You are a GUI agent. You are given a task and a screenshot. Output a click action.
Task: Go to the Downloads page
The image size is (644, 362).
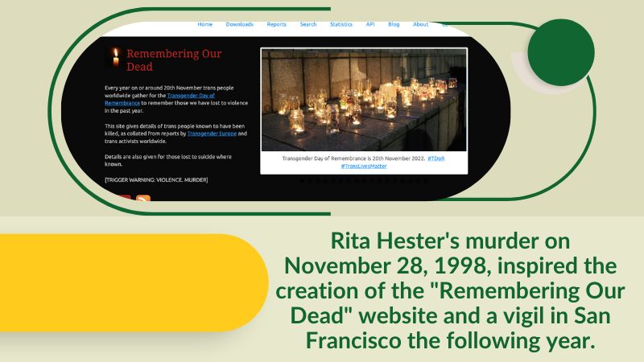[x=239, y=24]
